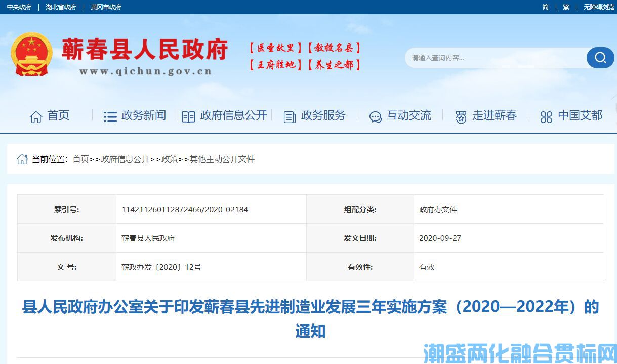Open the 互动交流 menu item

click(409, 115)
